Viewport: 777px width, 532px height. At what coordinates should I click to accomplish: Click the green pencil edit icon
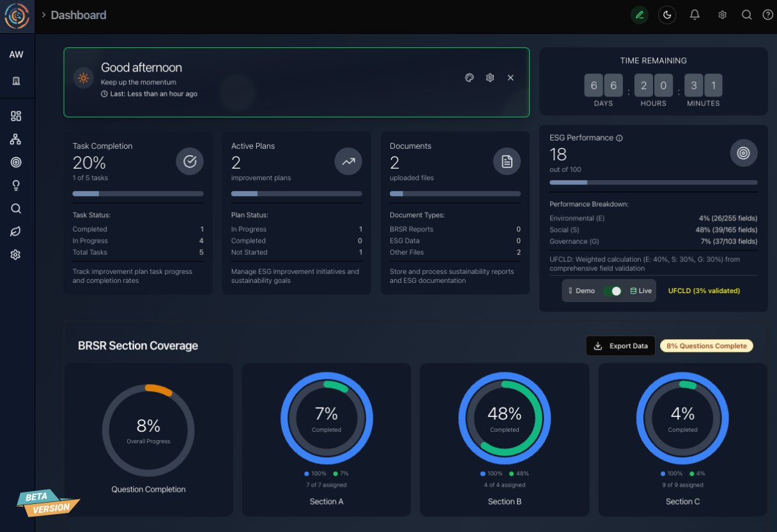click(639, 15)
